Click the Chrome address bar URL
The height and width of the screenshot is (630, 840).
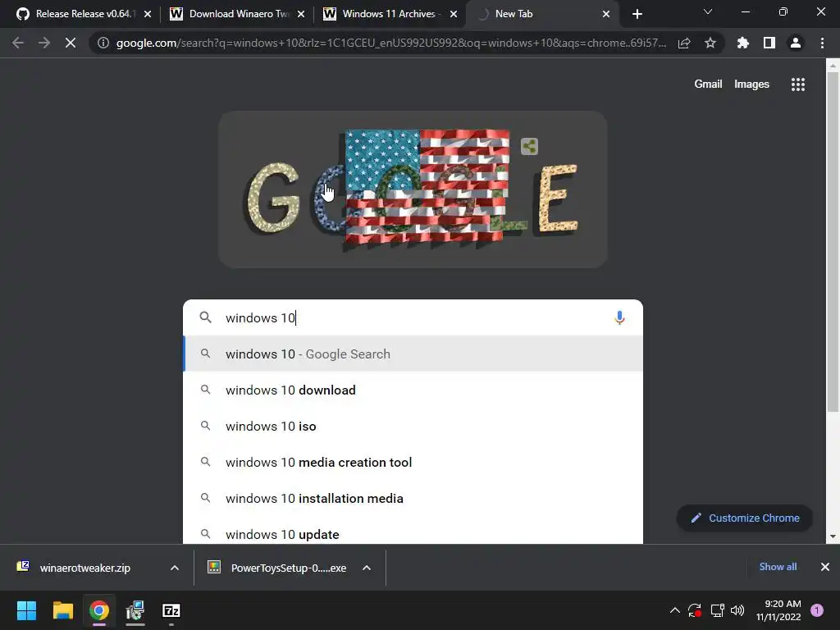point(391,43)
